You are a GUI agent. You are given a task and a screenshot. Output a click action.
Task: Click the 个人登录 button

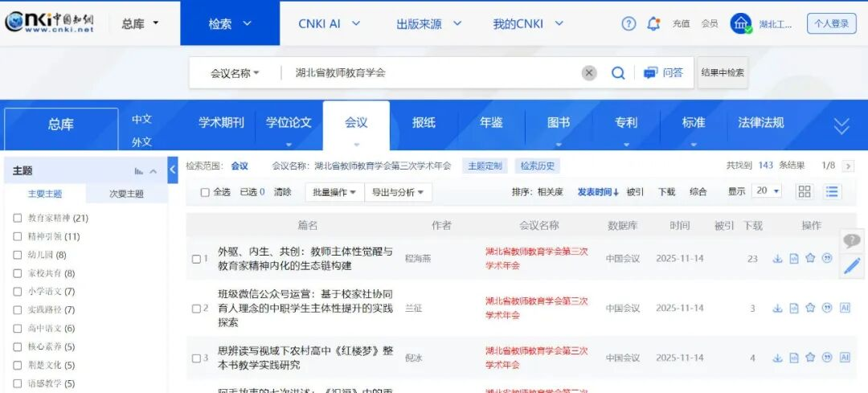tap(832, 24)
